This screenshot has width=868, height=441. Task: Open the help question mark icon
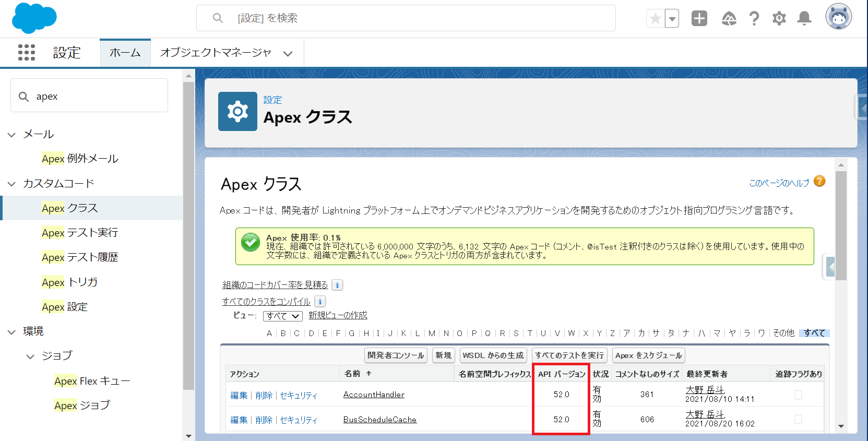[754, 19]
